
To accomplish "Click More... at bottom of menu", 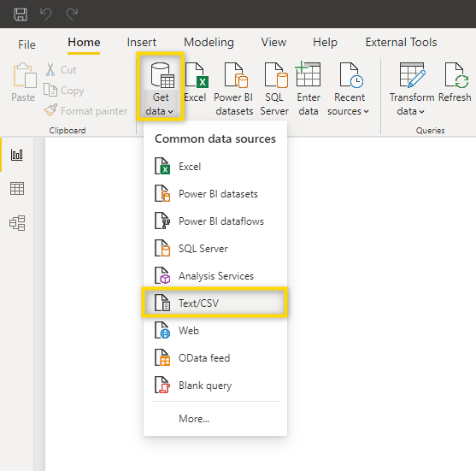I will tap(194, 419).
